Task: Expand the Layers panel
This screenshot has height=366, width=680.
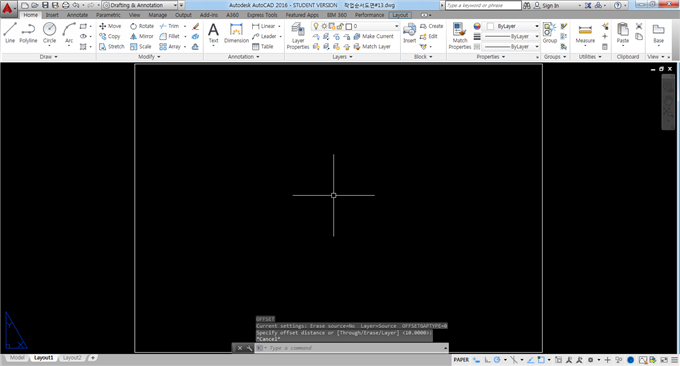Action: pos(342,57)
